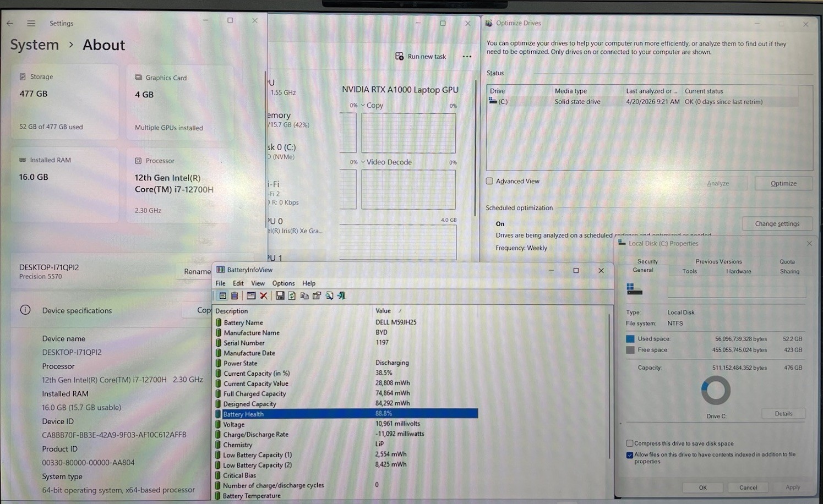The image size is (823, 504).
Task: Collapse the Copy graph dropdown in Task Manager
Action: (x=363, y=105)
